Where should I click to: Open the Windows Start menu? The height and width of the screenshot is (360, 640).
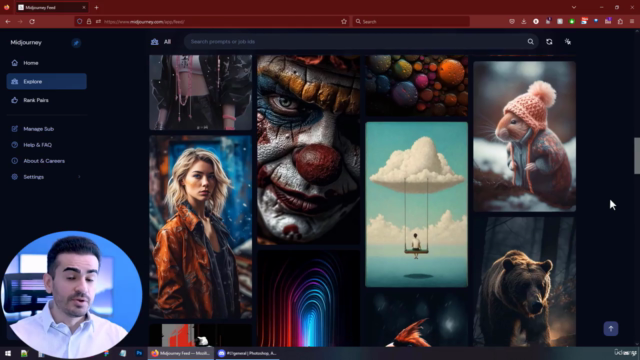coord(8,353)
